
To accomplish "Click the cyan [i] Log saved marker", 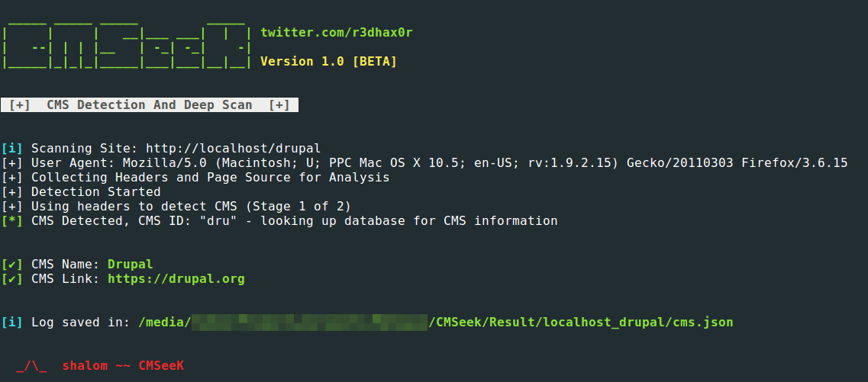I will coord(11,322).
